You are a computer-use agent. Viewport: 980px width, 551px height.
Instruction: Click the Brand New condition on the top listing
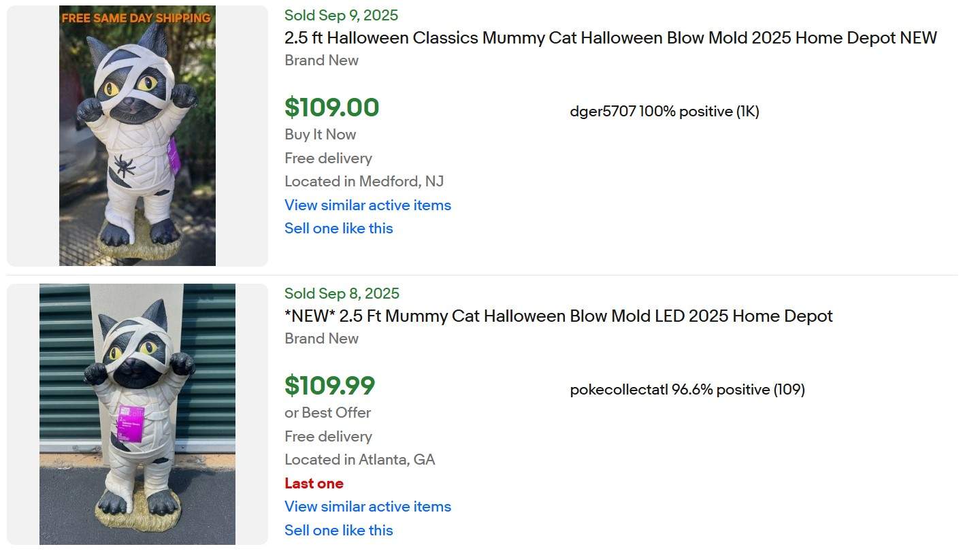pyautogui.click(x=321, y=61)
